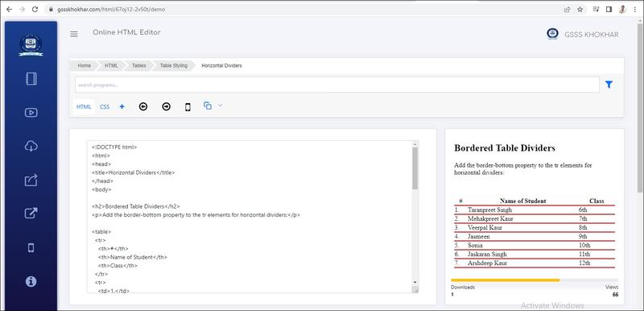Go to next program arrow icon

pyautogui.click(x=166, y=107)
